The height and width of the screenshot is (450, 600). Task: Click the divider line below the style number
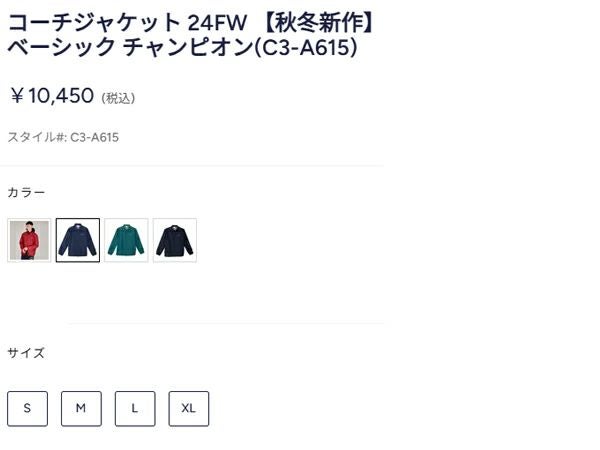coord(192,166)
